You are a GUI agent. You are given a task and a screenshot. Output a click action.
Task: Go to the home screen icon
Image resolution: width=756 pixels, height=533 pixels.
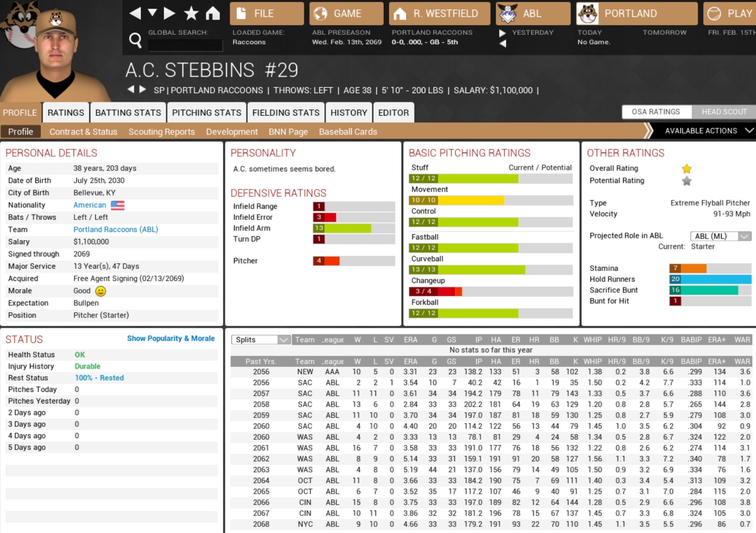213,13
